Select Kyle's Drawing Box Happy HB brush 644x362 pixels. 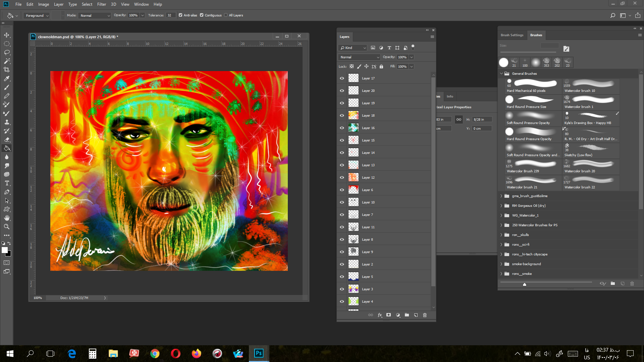[x=591, y=118]
